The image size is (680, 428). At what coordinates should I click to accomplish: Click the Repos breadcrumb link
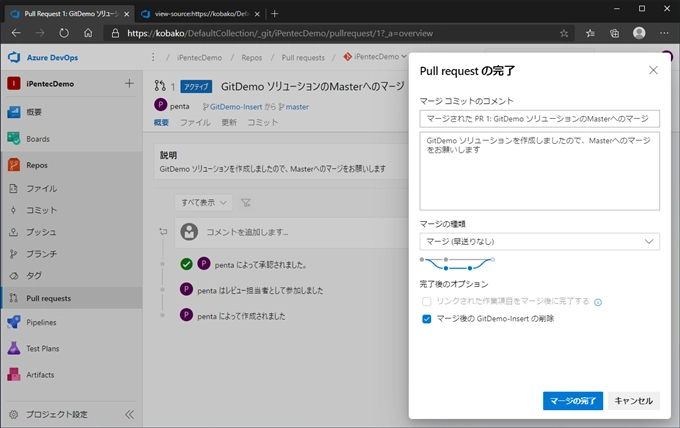[252, 58]
